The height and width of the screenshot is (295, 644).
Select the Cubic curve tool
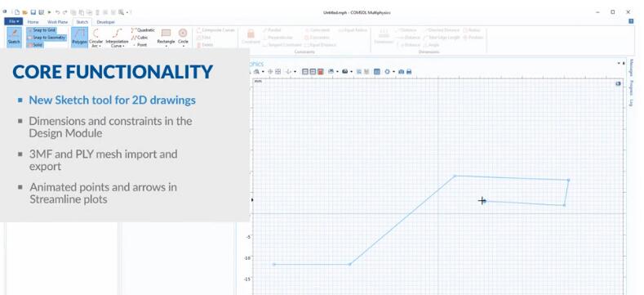click(140, 38)
